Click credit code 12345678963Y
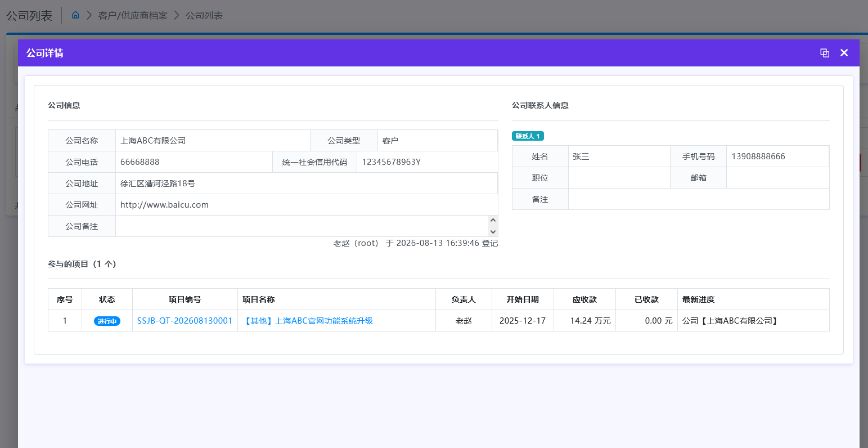868x448 pixels. point(391,162)
